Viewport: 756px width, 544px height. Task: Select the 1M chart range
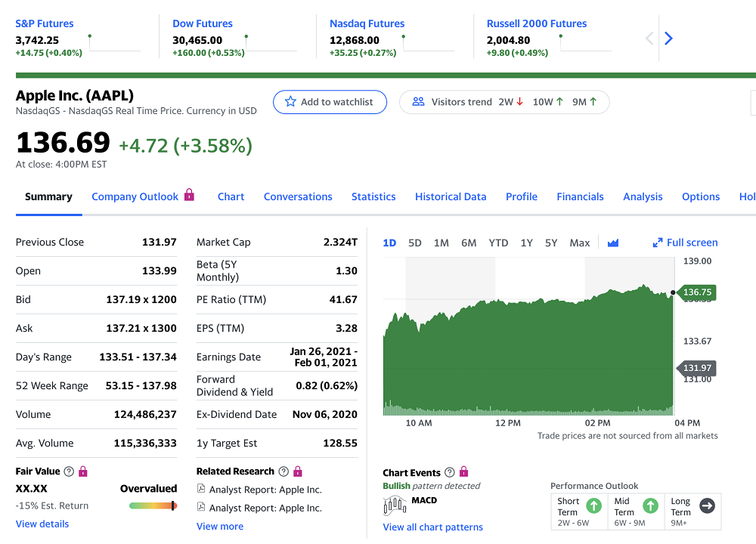[x=442, y=243]
